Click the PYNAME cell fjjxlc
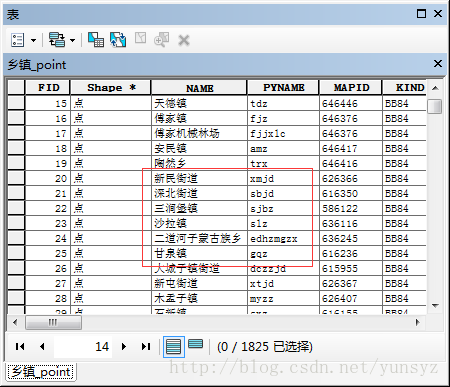Screen dimensions: 450x387 pyautogui.click(x=283, y=133)
